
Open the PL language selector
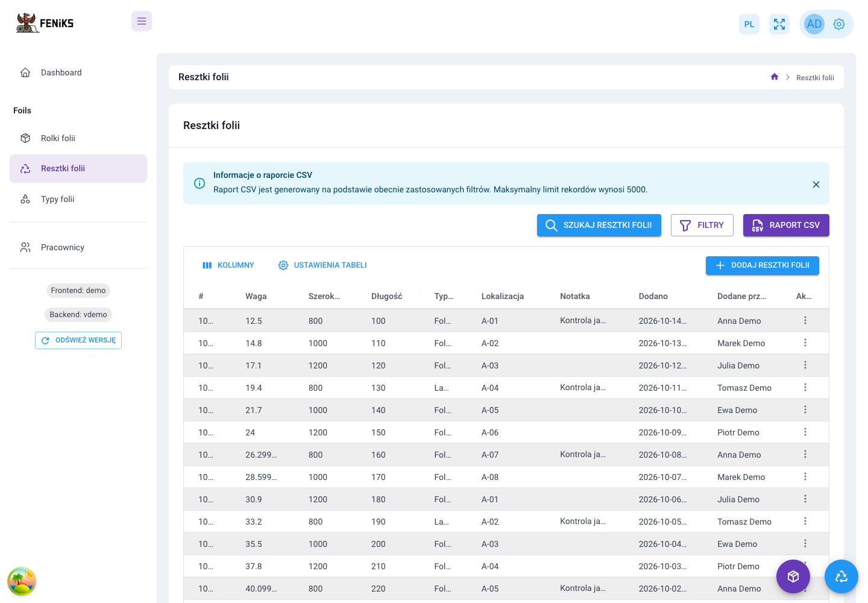(x=749, y=24)
